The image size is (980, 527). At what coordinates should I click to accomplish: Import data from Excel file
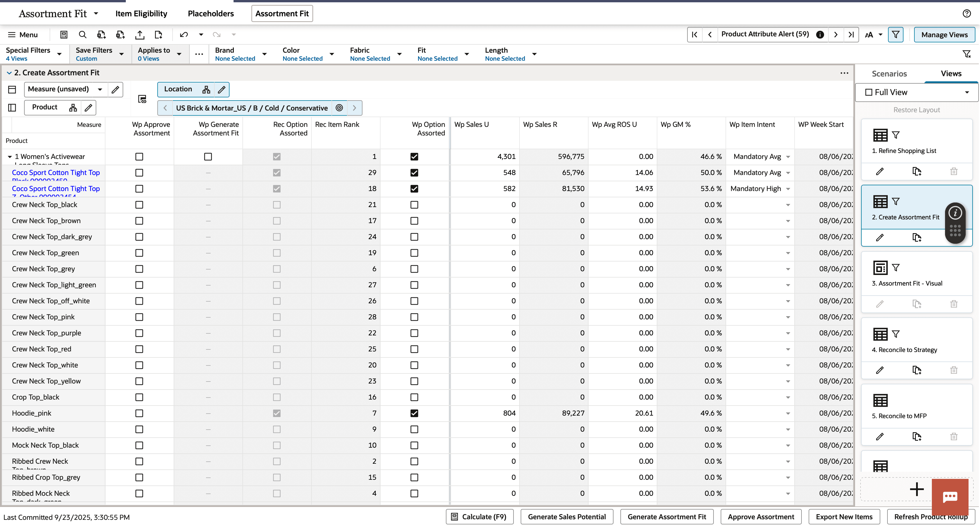(x=121, y=35)
